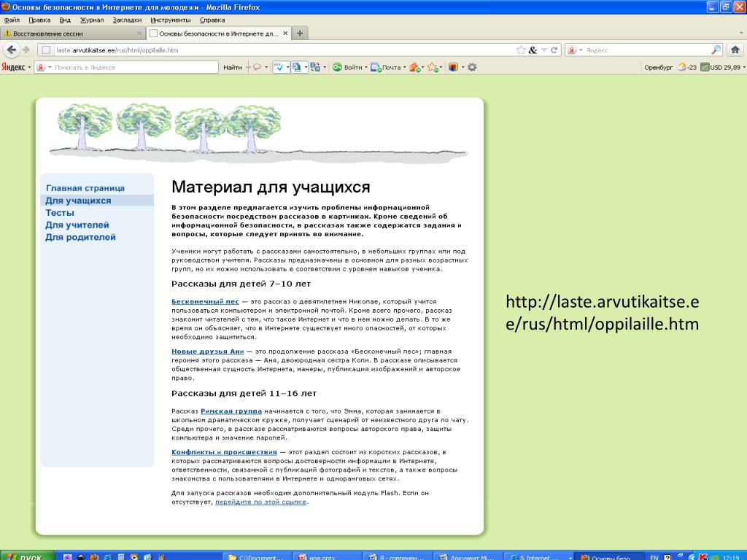Click the Orenburg weather icon
Screen dimensions: 747x560
pos(682,67)
